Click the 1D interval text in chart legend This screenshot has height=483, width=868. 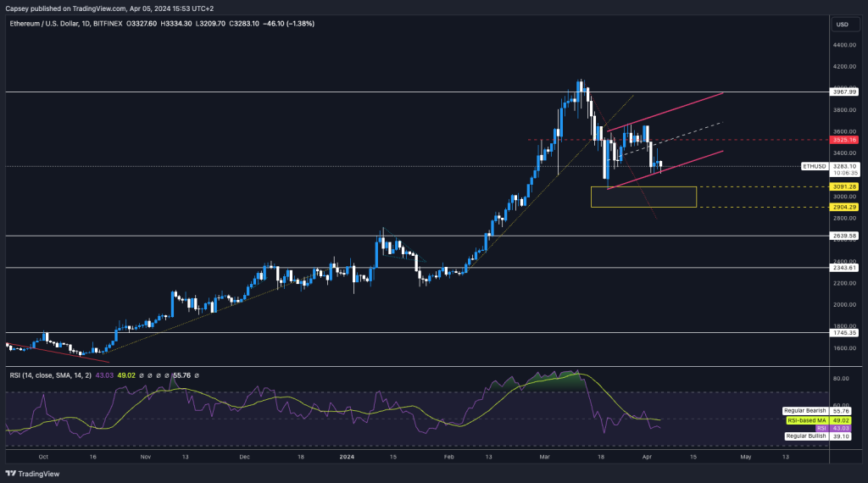86,24
